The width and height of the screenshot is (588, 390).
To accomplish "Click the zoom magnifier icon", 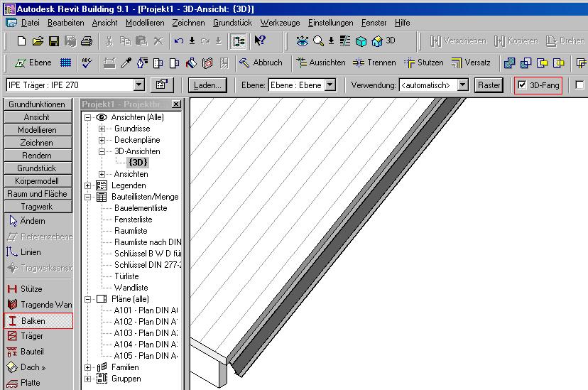I will click(x=318, y=40).
